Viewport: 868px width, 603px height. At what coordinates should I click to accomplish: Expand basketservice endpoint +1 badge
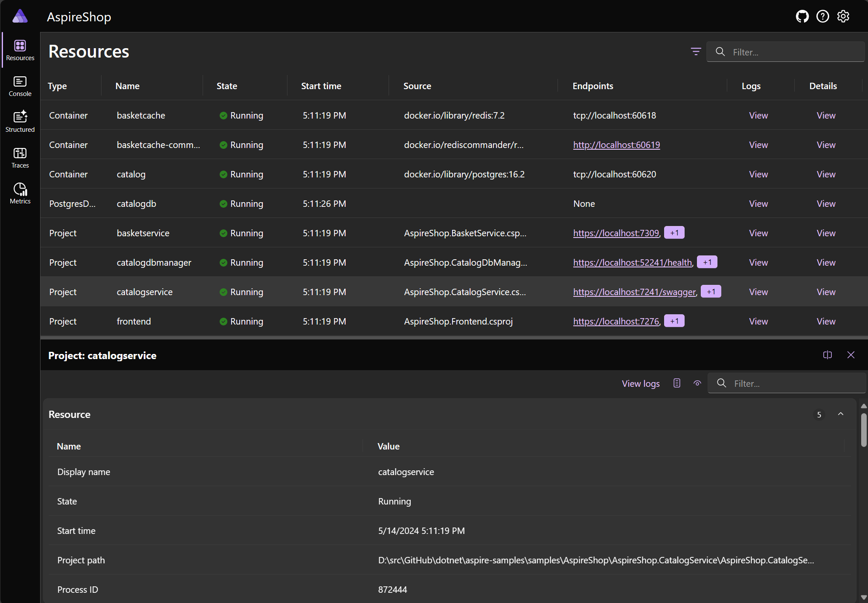click(675, 233)
